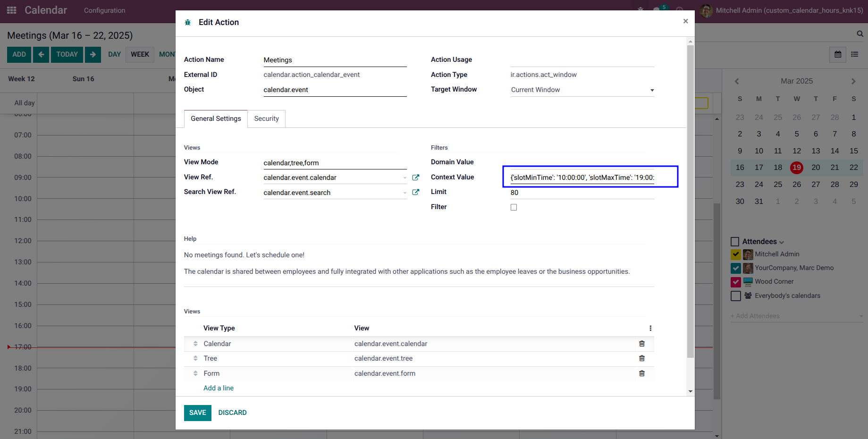Go to next month in mini calendar
Image resolution: width=868 pixels, height=439 pixels.
[x=853, y=81]
